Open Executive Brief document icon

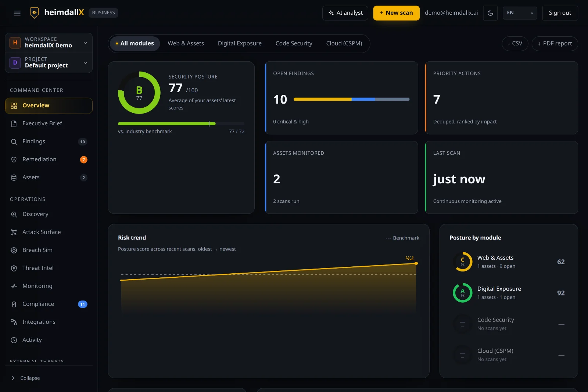14,124
